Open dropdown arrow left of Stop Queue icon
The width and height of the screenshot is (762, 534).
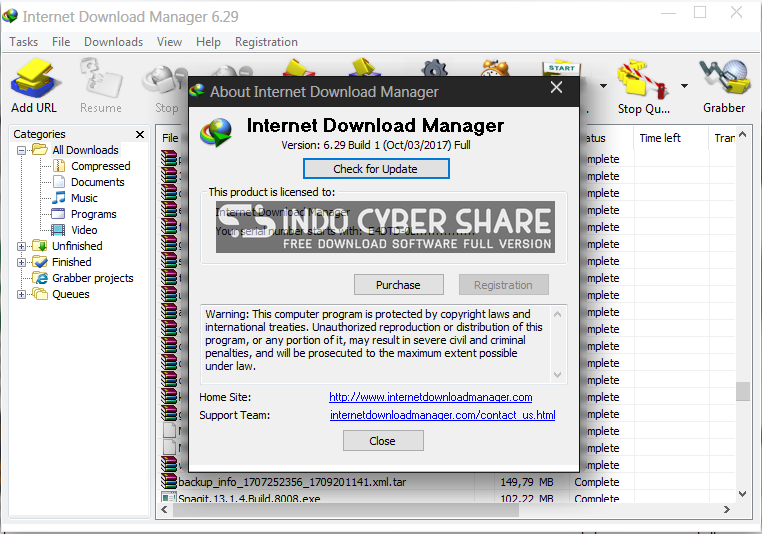pyautogui.click(x=603, y=86)
